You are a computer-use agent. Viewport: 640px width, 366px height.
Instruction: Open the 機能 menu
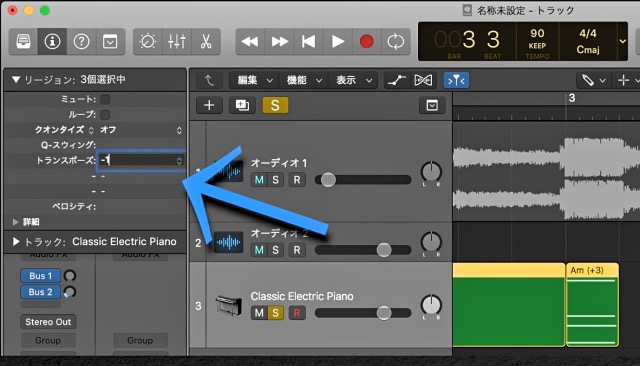303,80
